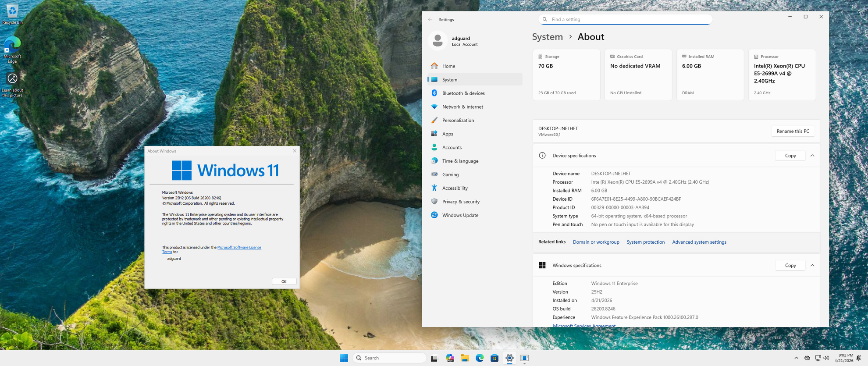The width and height of the screenshot is (868, 366).
Task: Click the Rename this PC button
Action: (x=793, y=131)
